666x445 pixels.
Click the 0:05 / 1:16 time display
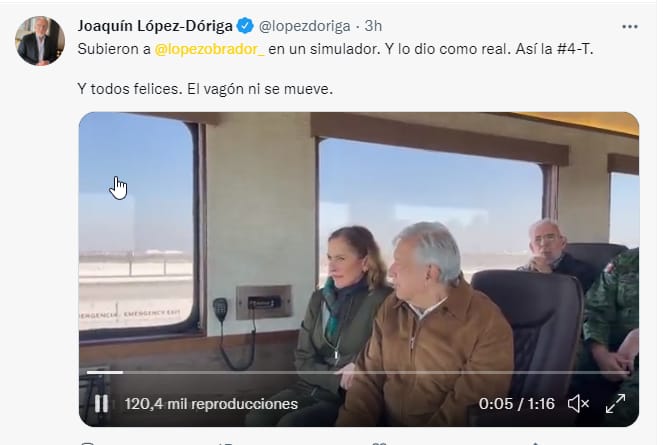click(x=516, y=403)
